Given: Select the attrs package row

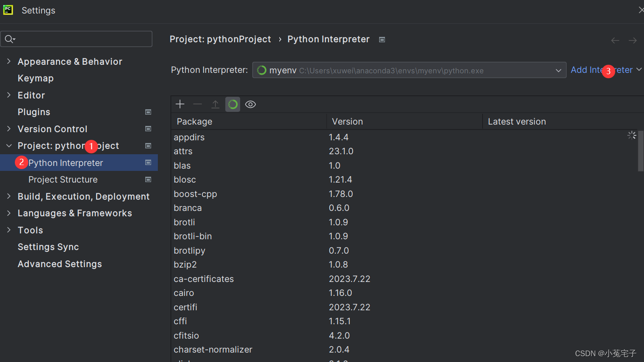Looking at the screenshot, I should pos(405,152).
